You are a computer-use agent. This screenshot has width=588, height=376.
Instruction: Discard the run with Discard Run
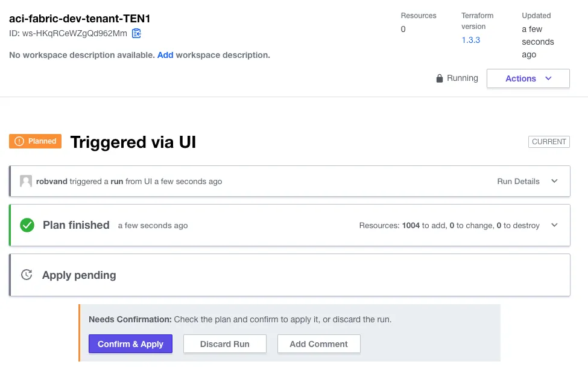click(x=224, y=344)
